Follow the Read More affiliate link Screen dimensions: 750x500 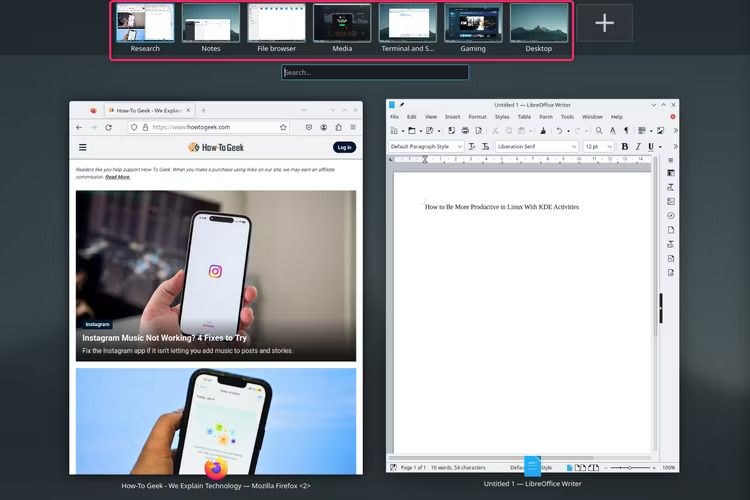point(118,177)
